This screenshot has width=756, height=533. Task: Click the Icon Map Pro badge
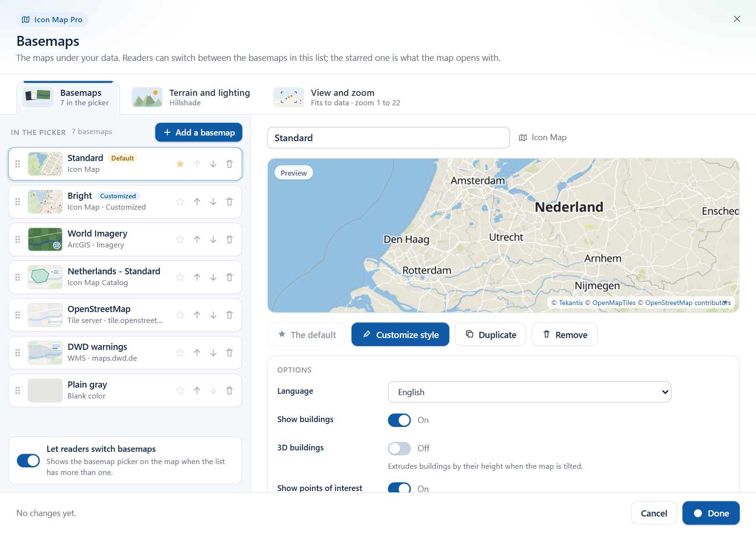[52, 20]
